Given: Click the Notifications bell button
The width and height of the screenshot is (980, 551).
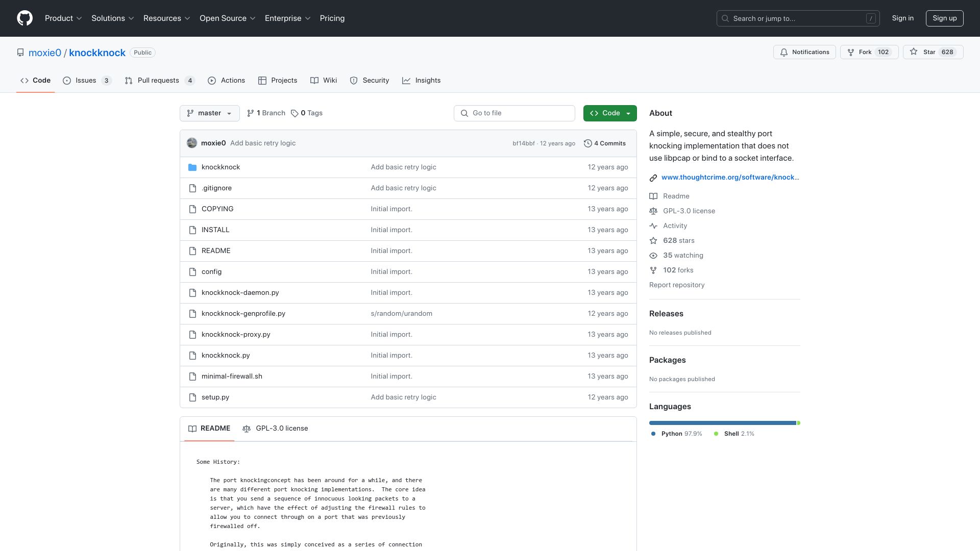Looking at the screenshot, I should click(x=804, y=52).
